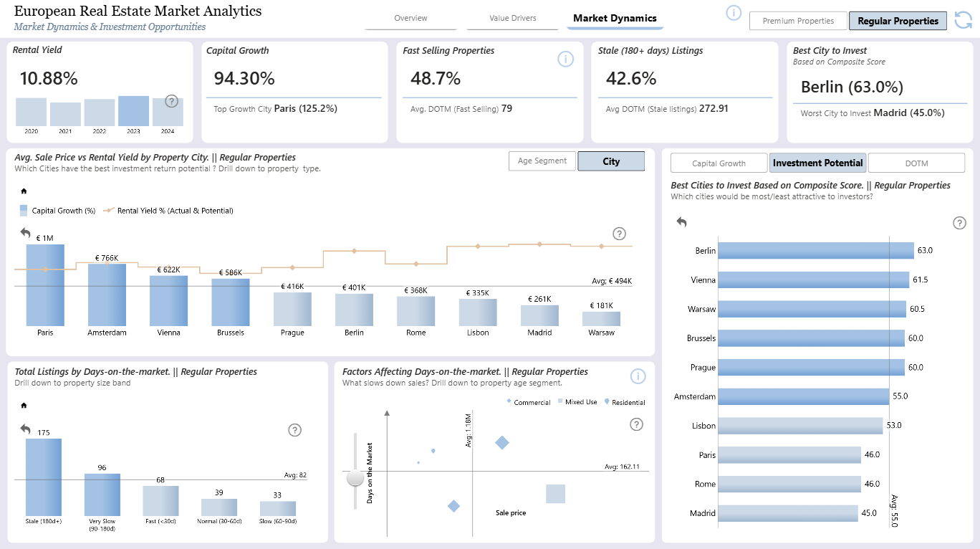Switch the chart to Age Segment
Screen dimensions: 980x549
point(542,161)
